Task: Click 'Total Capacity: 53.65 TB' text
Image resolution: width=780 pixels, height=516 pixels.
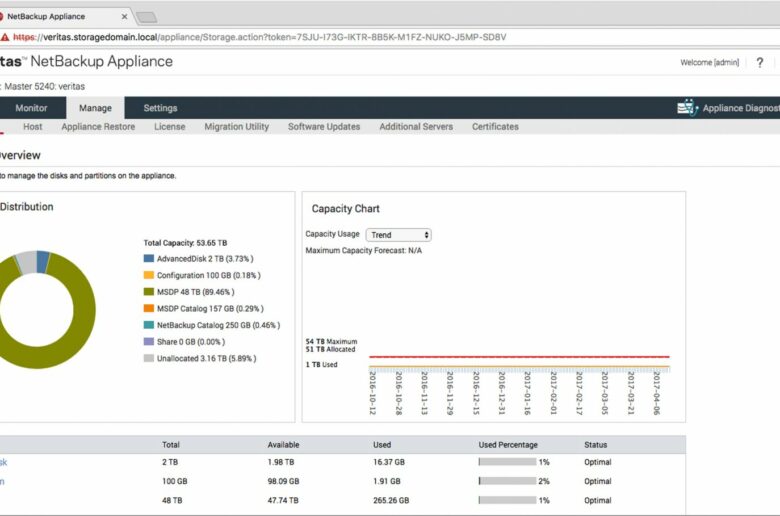Action: pos(185,243)
